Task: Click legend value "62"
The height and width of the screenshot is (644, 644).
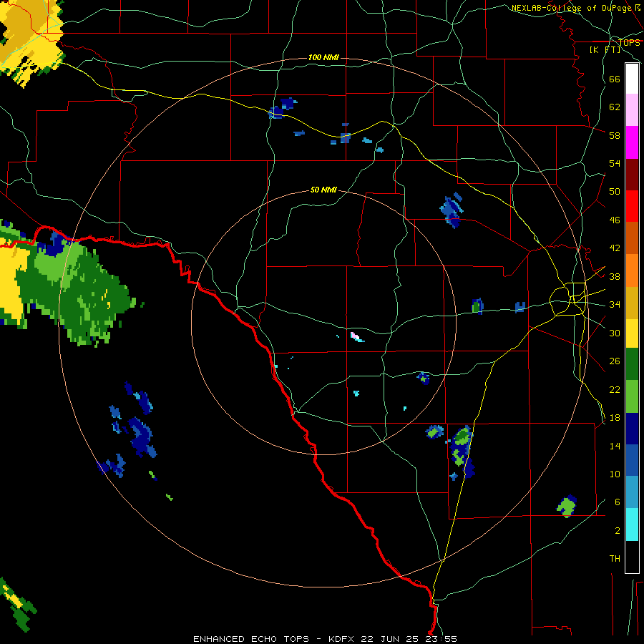Action: pyautogui.click(x=615, y=107)
